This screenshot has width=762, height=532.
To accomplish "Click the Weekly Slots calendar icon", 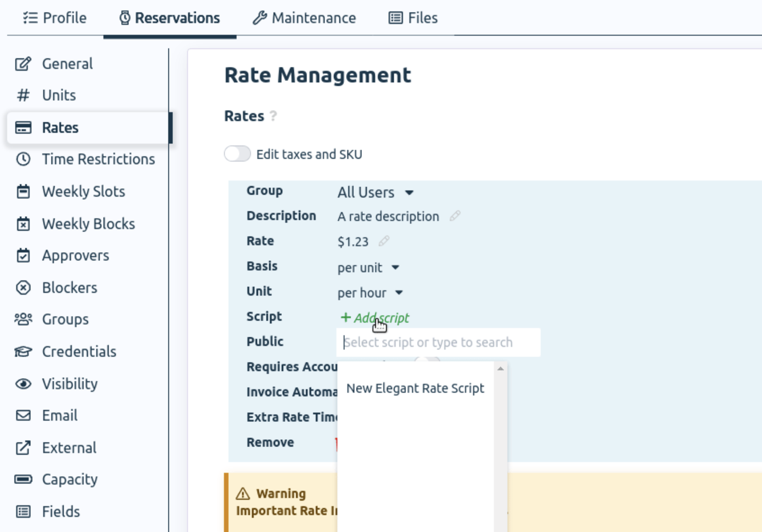I will (x=23, y=192).
